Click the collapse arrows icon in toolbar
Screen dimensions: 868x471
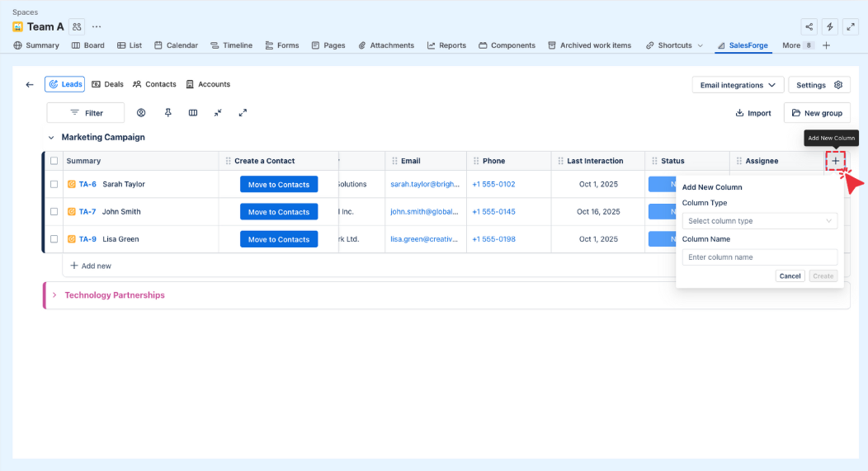[218, 113]
